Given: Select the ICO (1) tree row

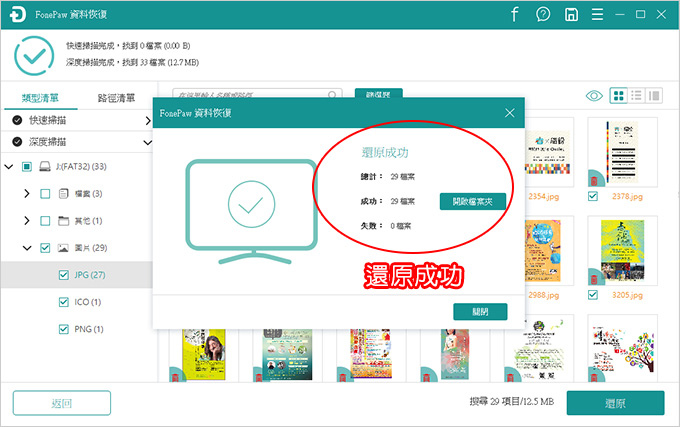Looking at the screenshot, I should tap(76, 302).
